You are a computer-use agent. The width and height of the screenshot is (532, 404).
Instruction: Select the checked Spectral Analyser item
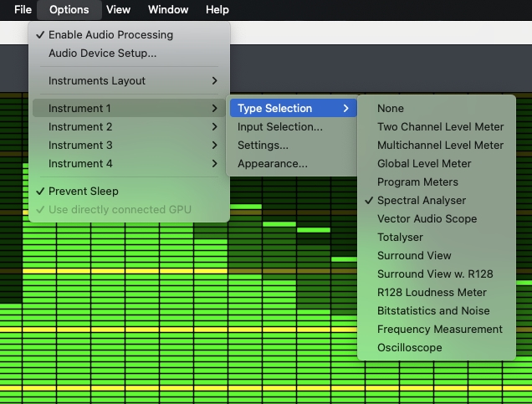[x=437, y=201]
